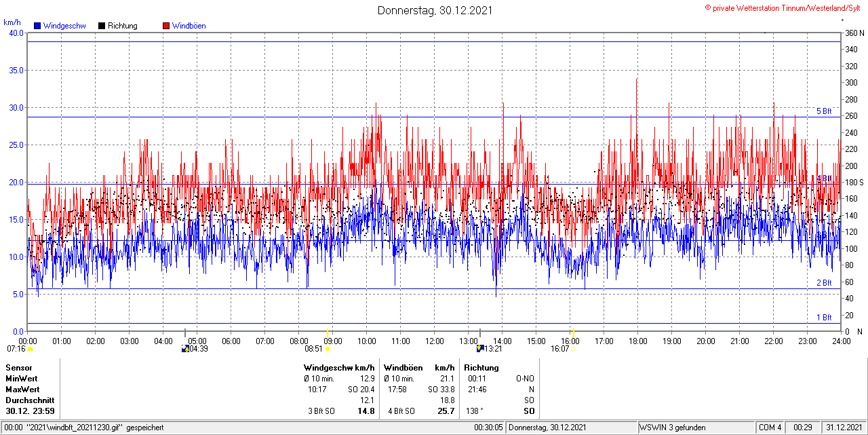The image size is (868, 435).
Task: Click the '180 S' direction axis label
Action: [854, 183]
